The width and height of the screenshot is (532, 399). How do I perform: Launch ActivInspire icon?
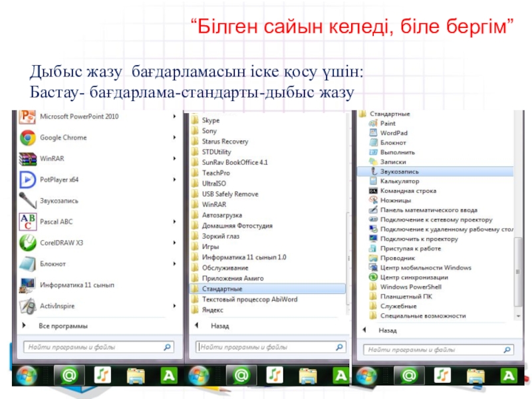tap(27, 306)
